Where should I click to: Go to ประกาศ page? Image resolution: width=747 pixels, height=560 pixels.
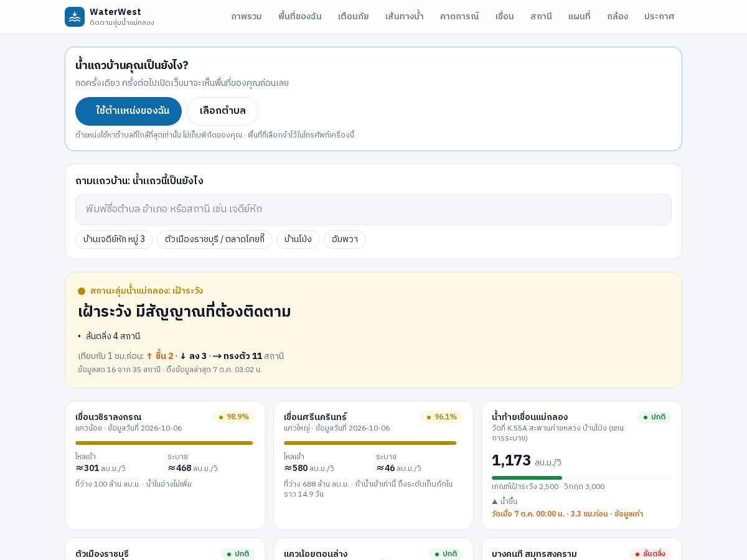tap(659, 17)
